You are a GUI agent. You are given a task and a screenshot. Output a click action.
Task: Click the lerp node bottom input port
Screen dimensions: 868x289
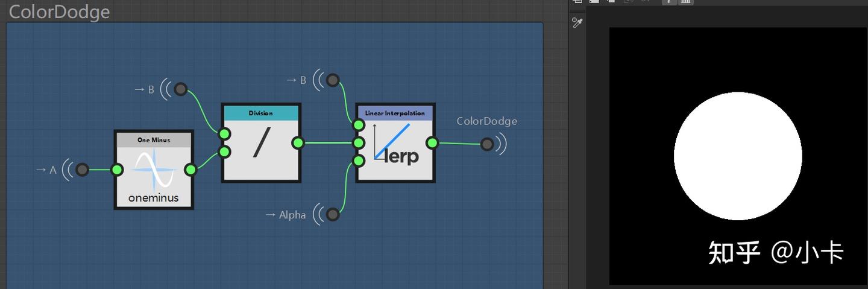click(359, 160)
